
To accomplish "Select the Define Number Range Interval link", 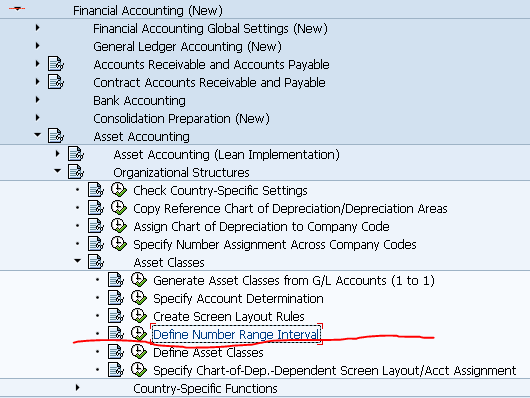I will coord(236,334).
